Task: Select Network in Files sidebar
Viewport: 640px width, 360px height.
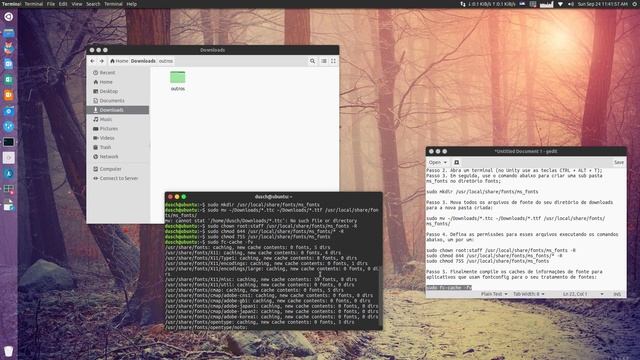Action: pyautogui.click(x=118, y=157)
